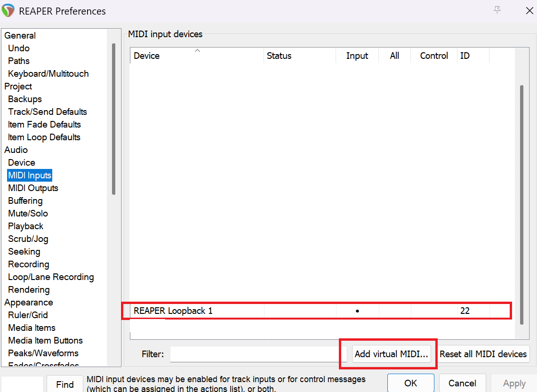Viewport: 537px width, 392px height.
Task: Open Item Loop Defaults page
Action: (x=44, y=137)
